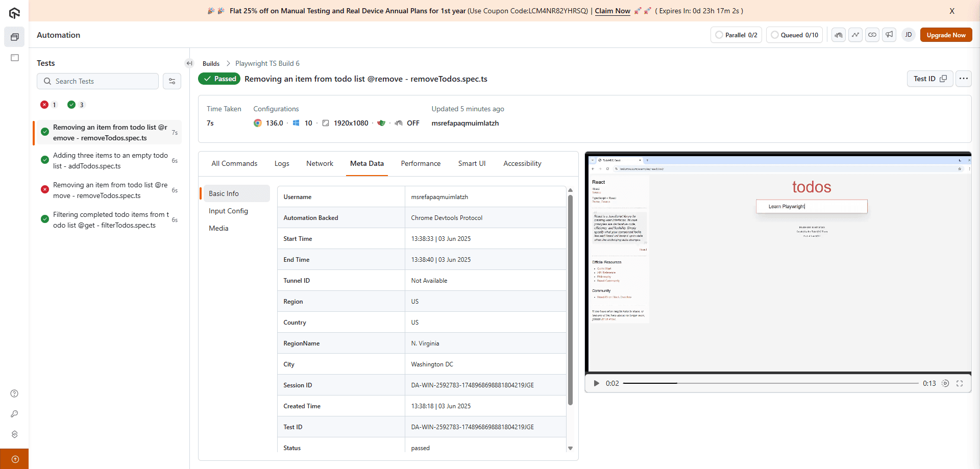Open the LambdaTest home logo
The image size is (980, 469).
coord(14,13)
